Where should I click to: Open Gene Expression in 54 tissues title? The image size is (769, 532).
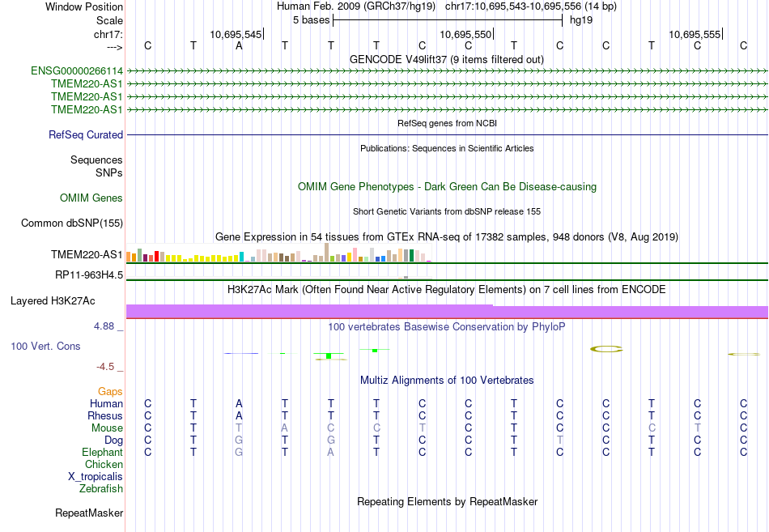pyautogui.click(x=447, y=237)
